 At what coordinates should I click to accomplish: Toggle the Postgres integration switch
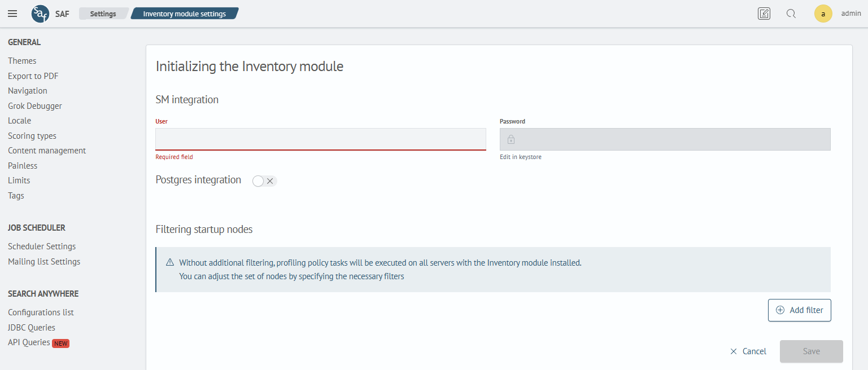(x=264, y=181)
